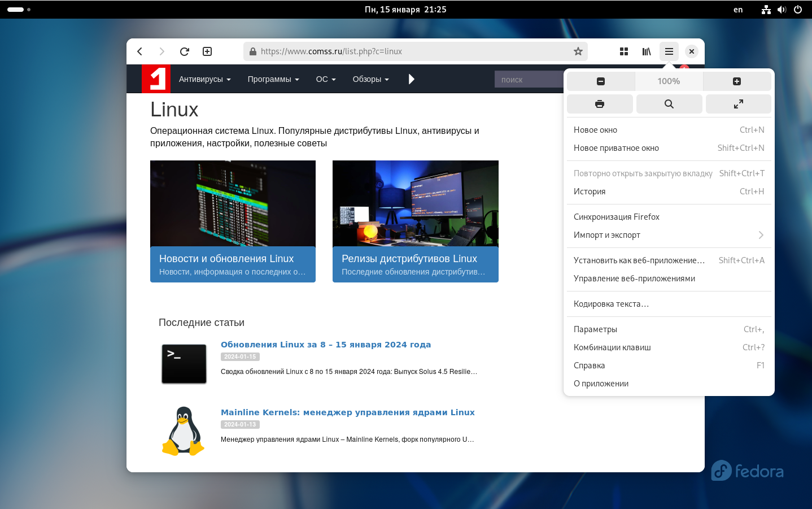Viewport: 812px width, 509px height.
Task: Click the date label 2024-01-13
Action: (240, 425)
